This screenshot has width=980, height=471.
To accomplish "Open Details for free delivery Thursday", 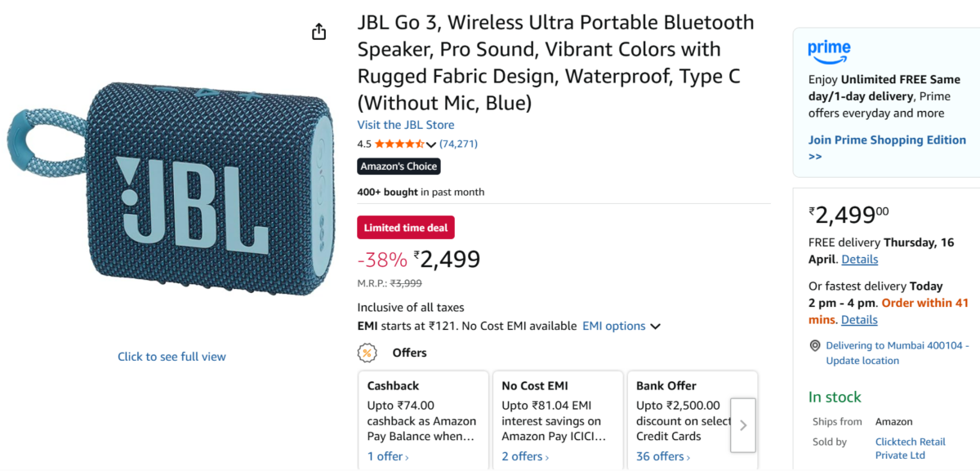I will pos(859,259).
